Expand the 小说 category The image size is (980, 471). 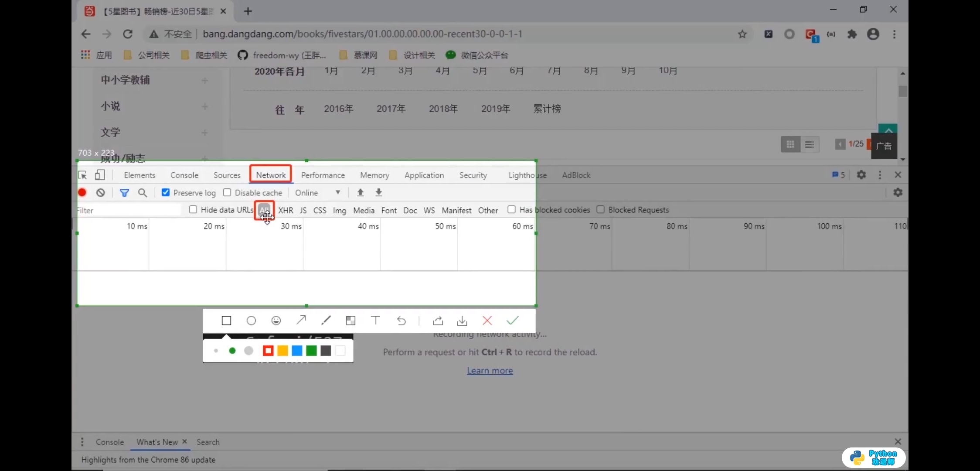[205, 106]
